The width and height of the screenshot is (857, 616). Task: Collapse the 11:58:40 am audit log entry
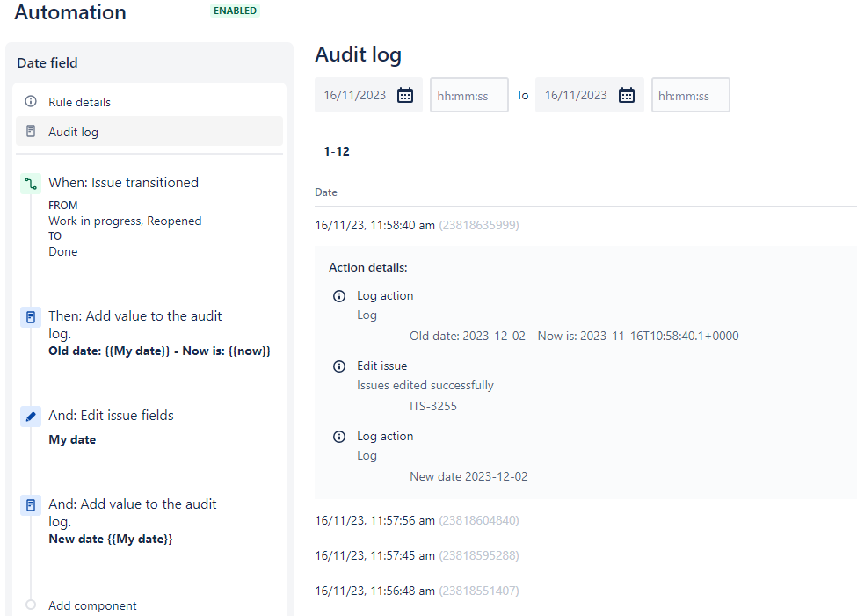417,225
